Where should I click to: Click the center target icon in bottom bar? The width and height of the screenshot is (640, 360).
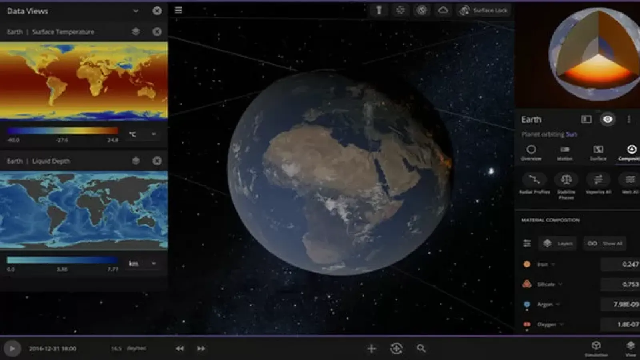(x=396, y=348)
